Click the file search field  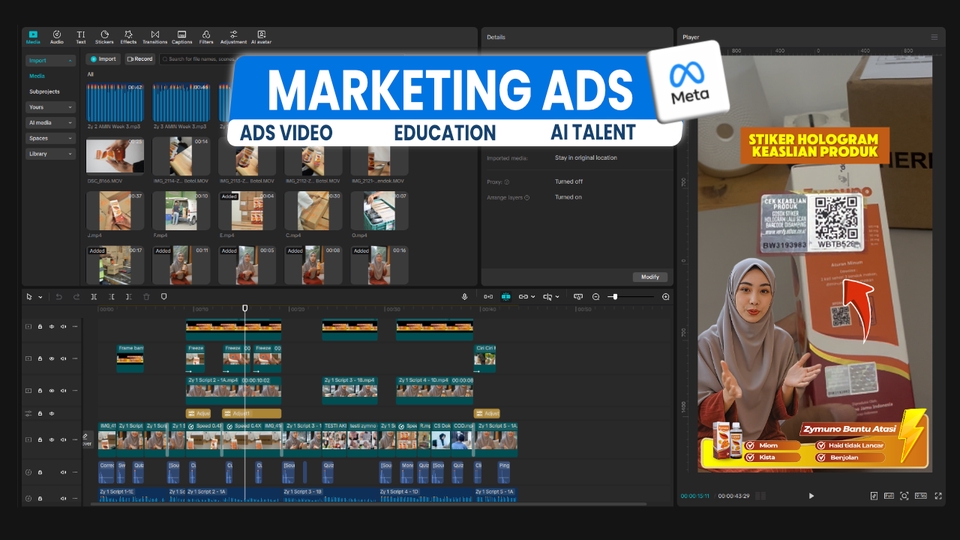199,59
